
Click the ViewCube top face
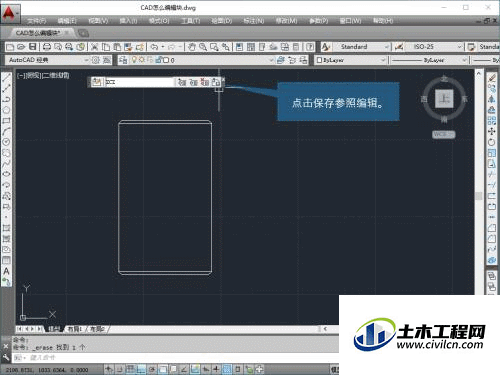click(x=444, y=99)
